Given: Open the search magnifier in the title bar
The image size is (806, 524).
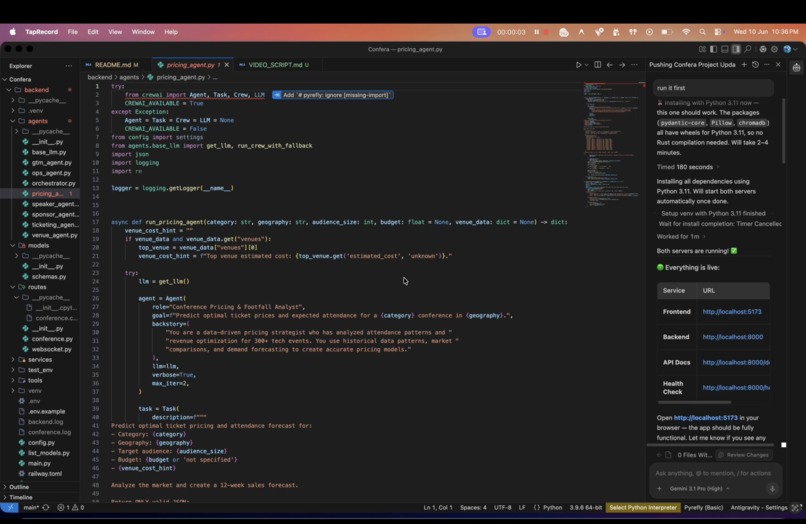Looking at the screenshot, I should 747,49.
